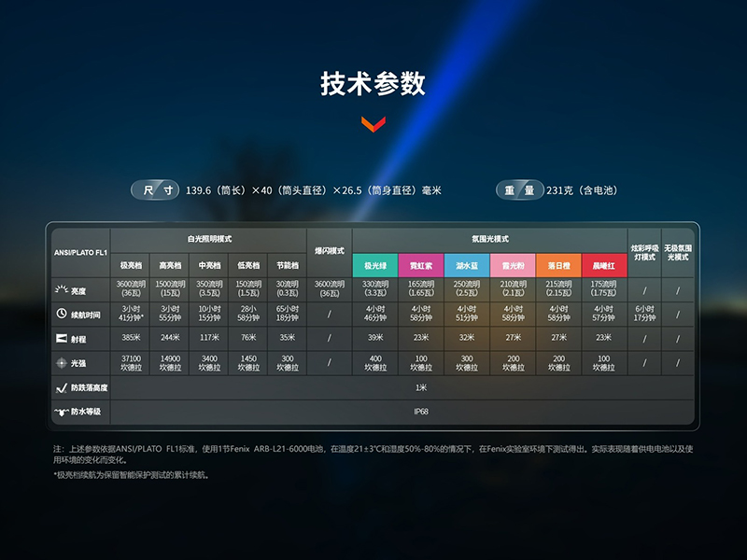Select the 霓虹紫 magenta color header
Viewport: 747px width, 560px height.
coord(421,265)
